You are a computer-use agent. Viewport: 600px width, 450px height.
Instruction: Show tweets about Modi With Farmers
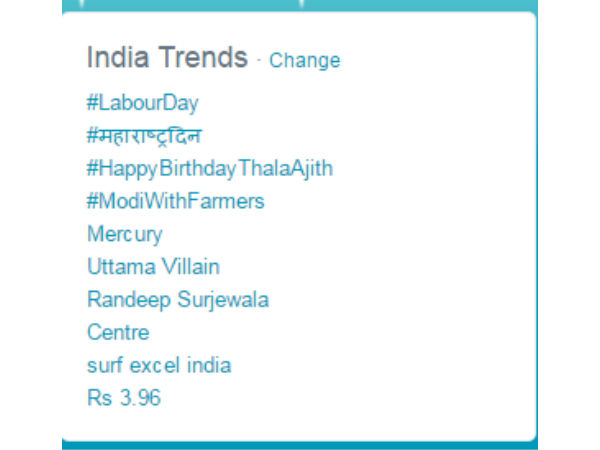176,201
